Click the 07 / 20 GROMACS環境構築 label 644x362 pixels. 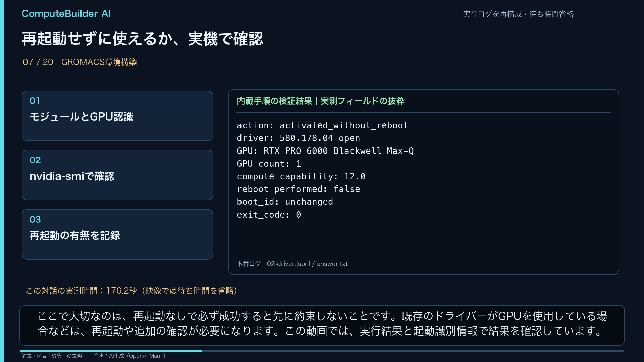point(80,62)
